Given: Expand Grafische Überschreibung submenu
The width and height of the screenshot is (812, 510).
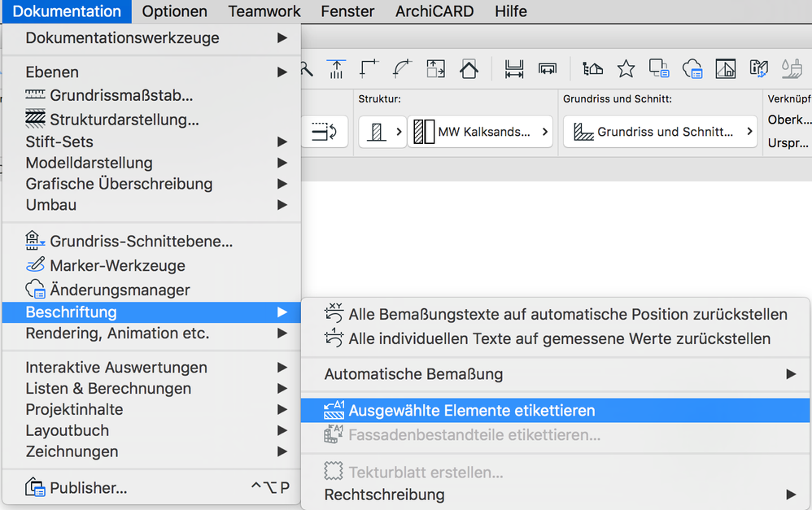Looking at the screenshot, I should pos(151,184).
